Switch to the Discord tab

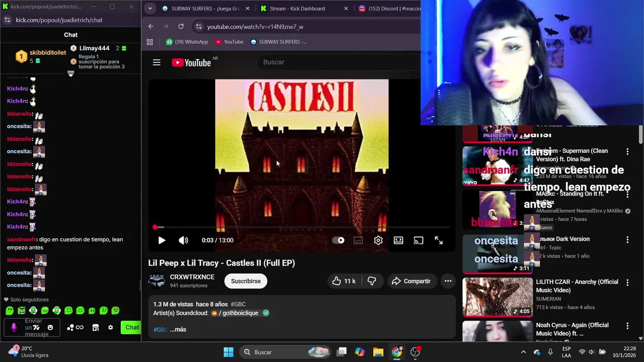tap(388, 9)
